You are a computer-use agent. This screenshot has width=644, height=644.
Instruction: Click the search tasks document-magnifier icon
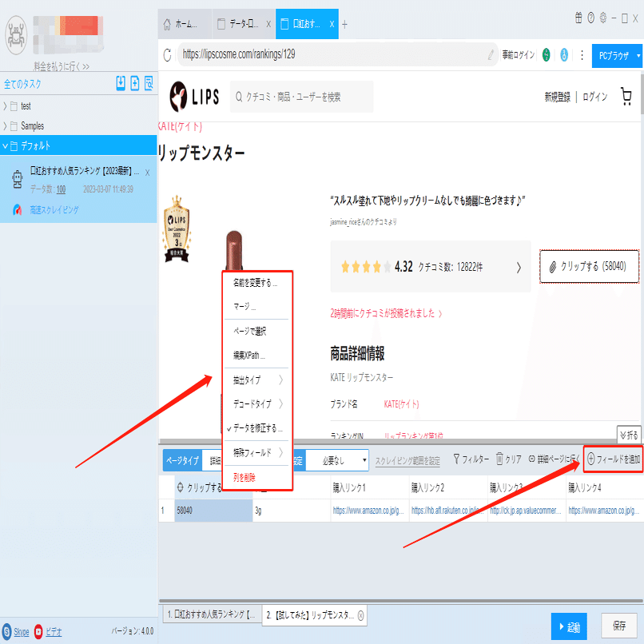pos(149,83)
